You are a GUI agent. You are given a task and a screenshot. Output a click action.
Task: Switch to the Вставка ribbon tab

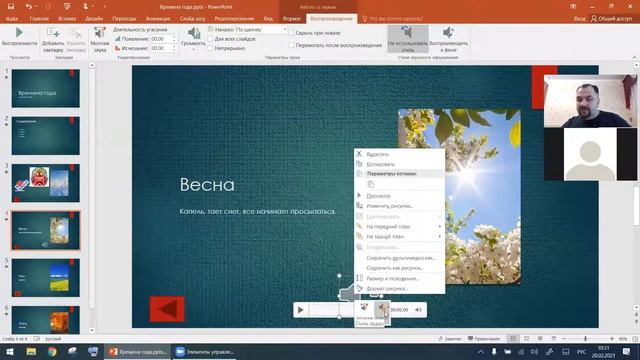[67, 19]
